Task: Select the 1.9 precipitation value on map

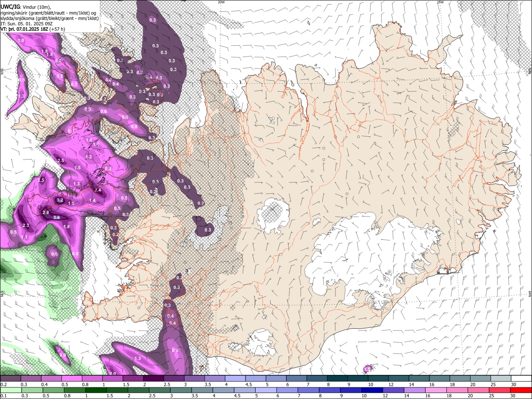Action: [71, 203]
